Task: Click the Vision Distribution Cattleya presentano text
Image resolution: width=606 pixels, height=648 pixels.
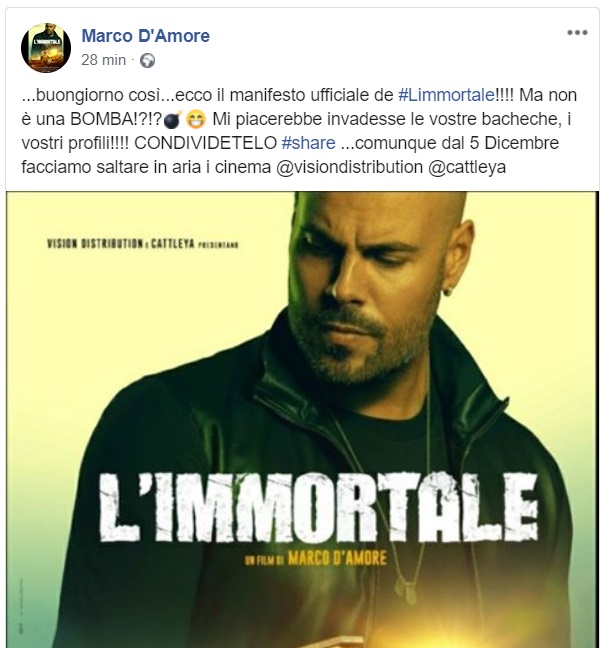Action: coord(143,244)
